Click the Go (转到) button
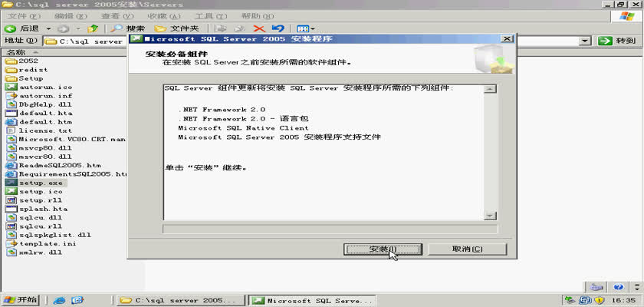 click(x=616, y=41)
